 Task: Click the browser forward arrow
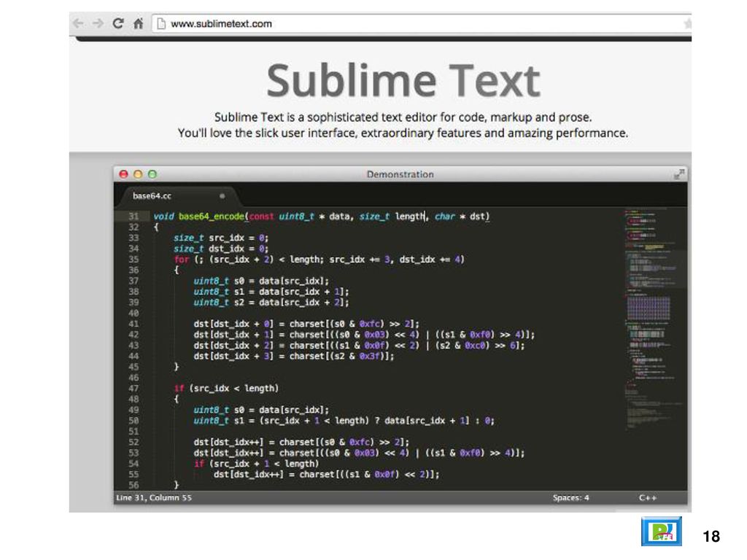click(x=98, y=23)
